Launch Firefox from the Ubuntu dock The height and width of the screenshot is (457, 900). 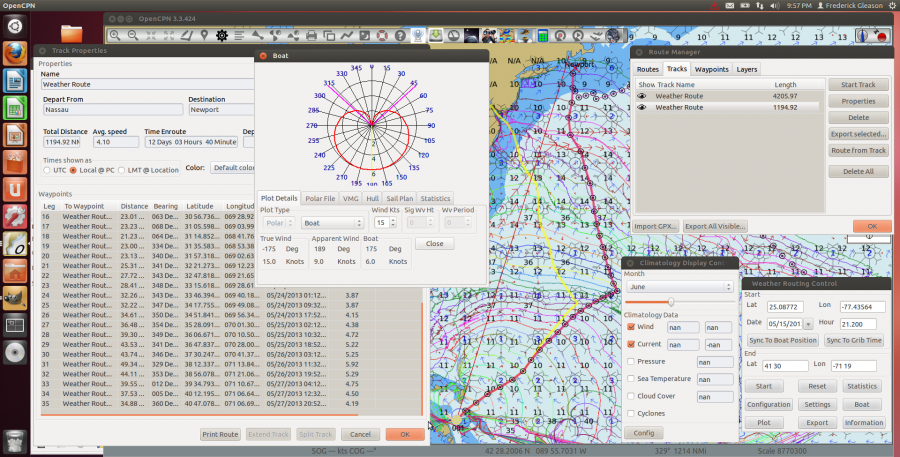tap(15, 54)
